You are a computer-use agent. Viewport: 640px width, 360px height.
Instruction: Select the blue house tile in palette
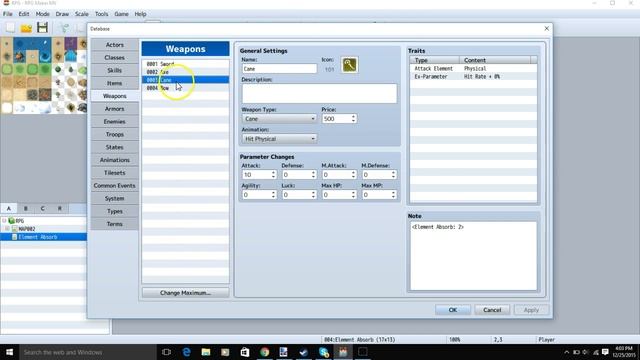70,56
